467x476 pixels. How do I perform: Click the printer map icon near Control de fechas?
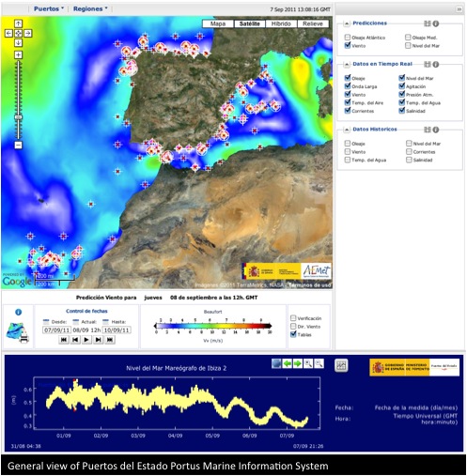(x=18, y=333)
